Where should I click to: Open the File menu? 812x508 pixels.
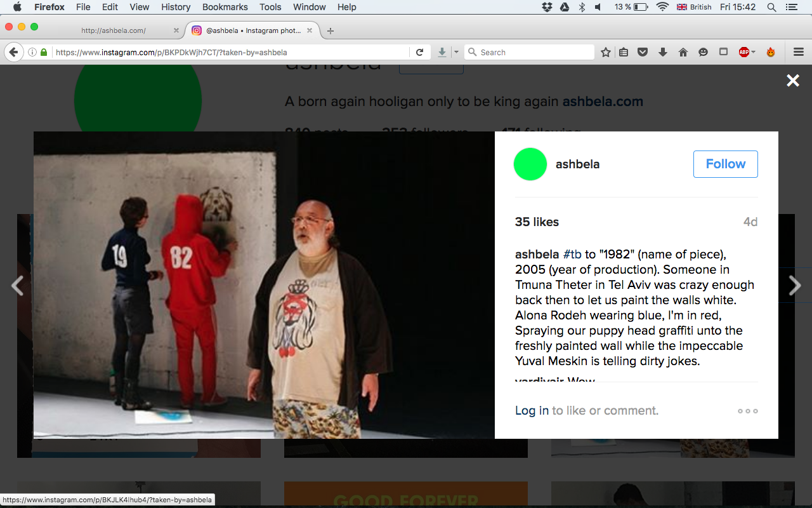point(83,7)
